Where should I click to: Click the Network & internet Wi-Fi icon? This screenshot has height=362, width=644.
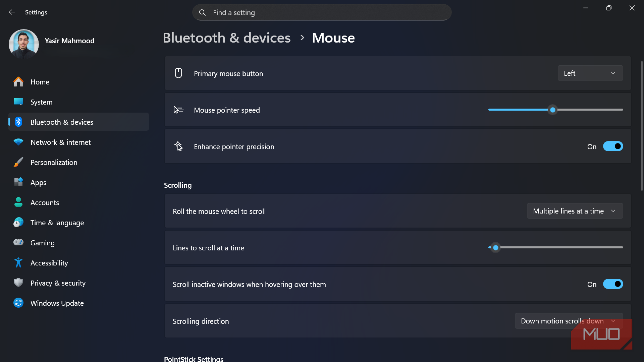(x=18, y=142)
